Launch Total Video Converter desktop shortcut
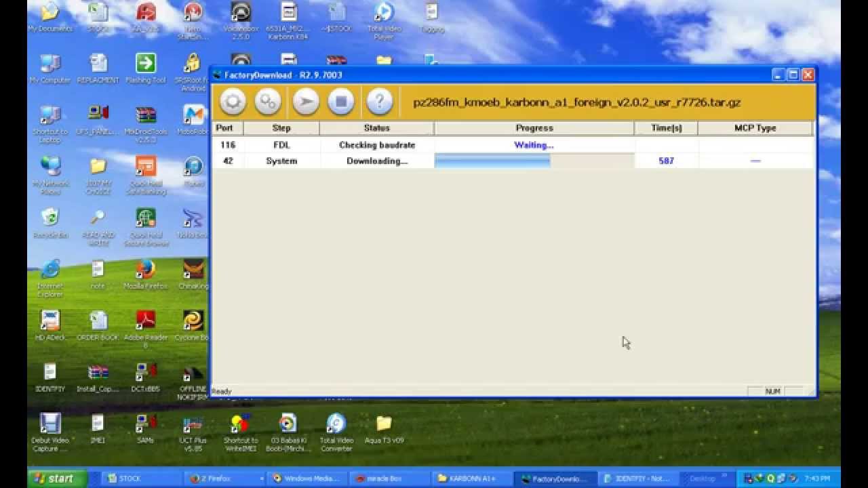868x488 pixels. tap(336, 432)
